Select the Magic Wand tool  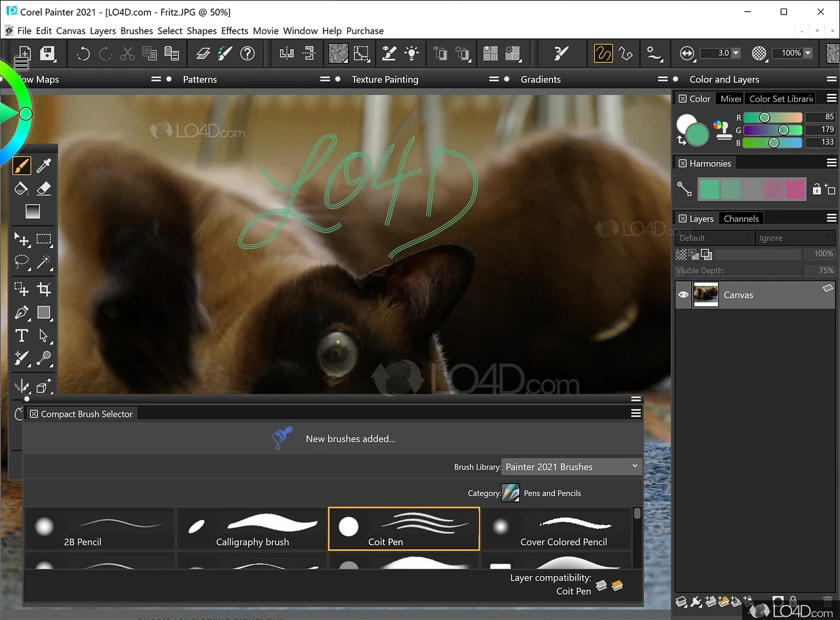coord(44,262)
